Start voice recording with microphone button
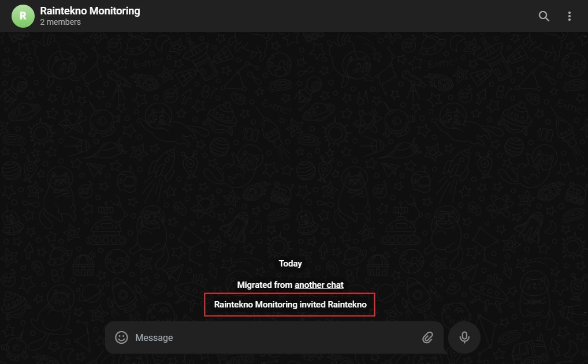588x364 pixels. tap(464, 337)
